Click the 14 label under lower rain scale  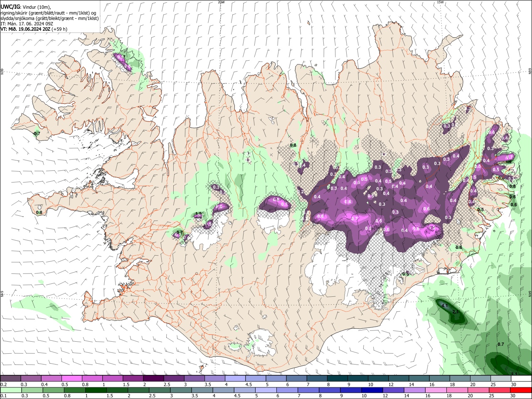[x=406, y=396]
